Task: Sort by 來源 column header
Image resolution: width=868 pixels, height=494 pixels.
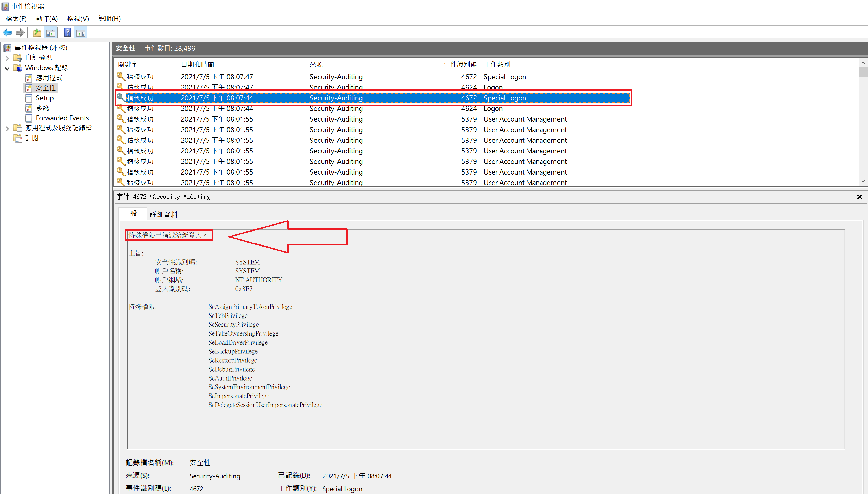Action: 369,64
